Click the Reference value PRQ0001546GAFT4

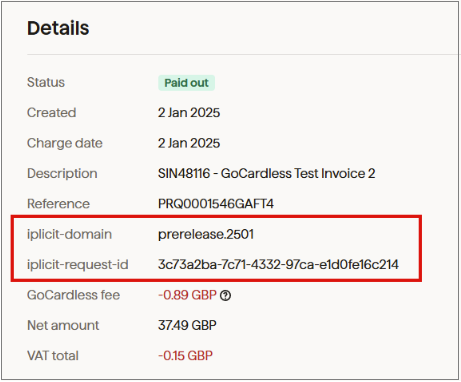[x=216, y=204]
